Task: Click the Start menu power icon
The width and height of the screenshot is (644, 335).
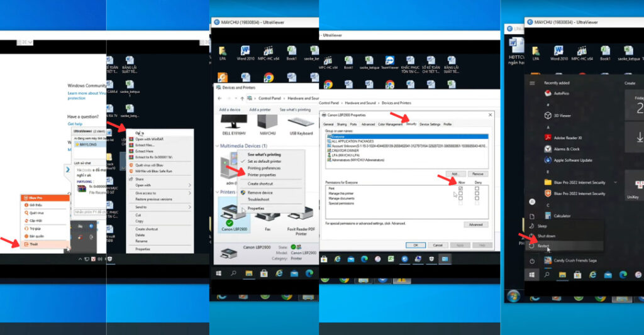Action: (532, 261)
